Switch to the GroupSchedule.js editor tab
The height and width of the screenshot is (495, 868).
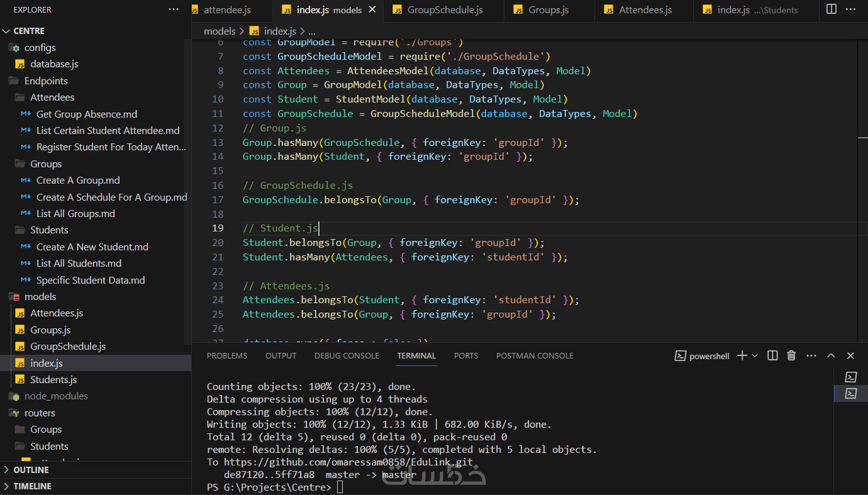[x=444, y=10]
